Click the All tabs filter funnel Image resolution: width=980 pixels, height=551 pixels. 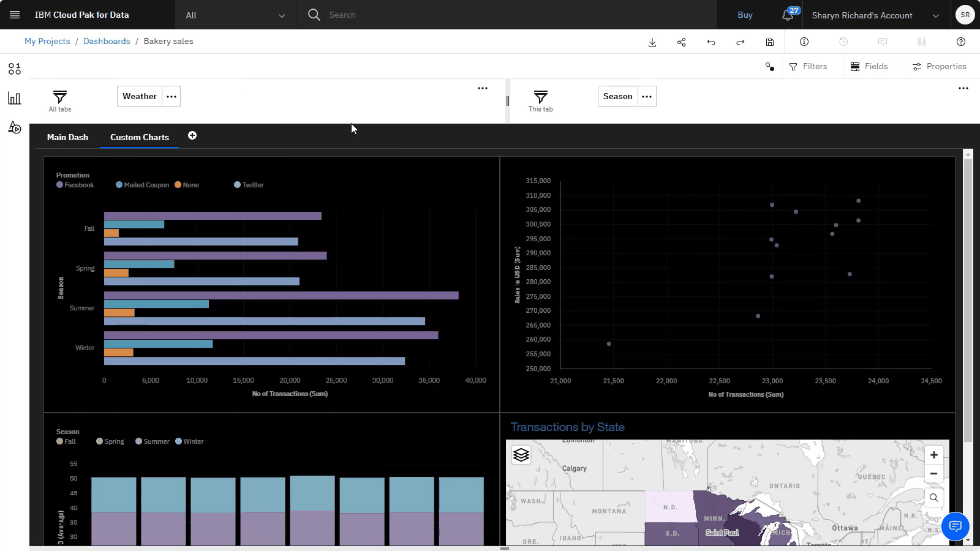[x=60, y=97]
